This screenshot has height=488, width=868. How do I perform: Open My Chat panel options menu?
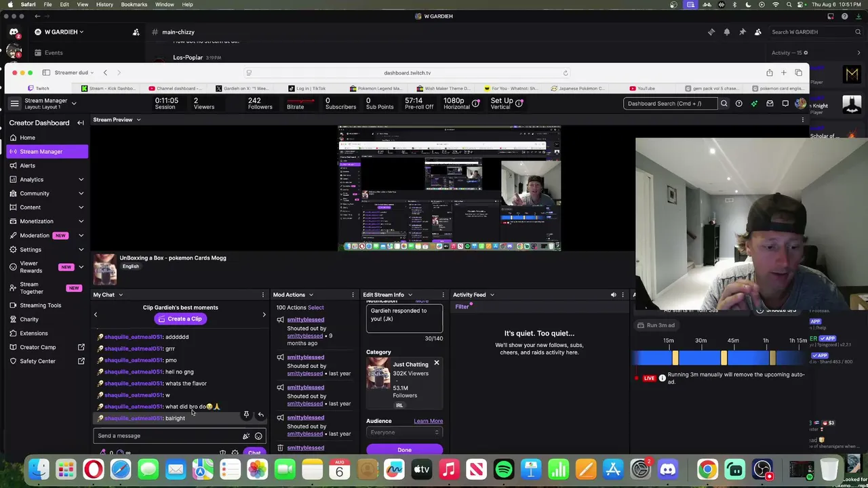click(263, 295)
